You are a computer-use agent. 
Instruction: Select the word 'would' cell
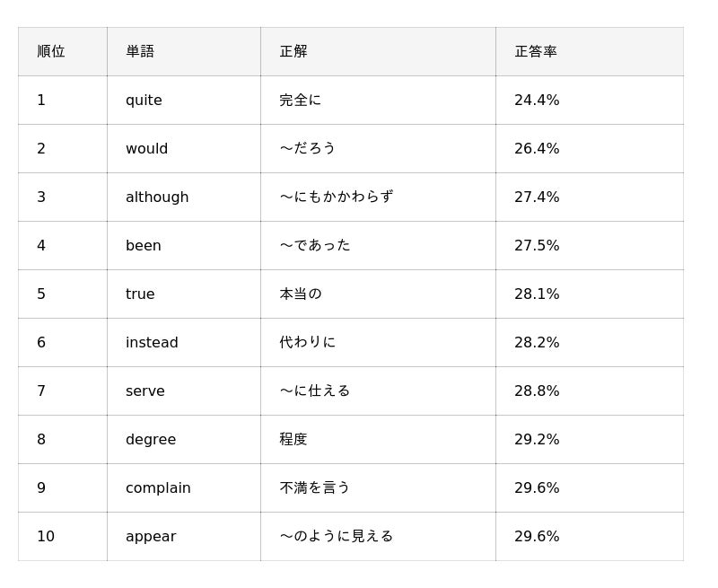[x=184, y=148]
